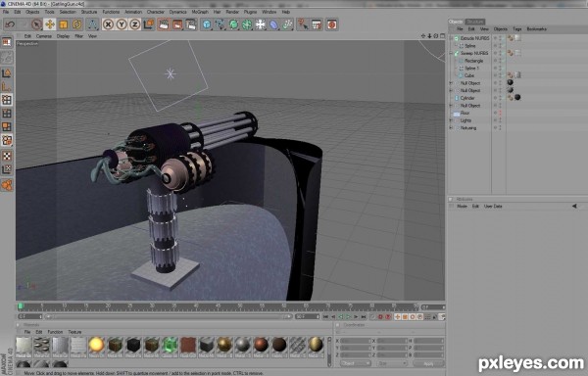Viewport: 588px width, 376px height.
Task: Open the Render menu
Action: pos(232,12)
